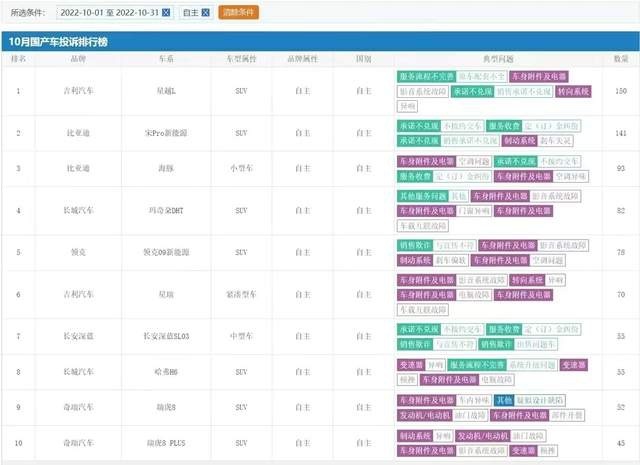Select the 星越L car series cell
Screen dimensions: 640x465
click(x=166, y=91)
